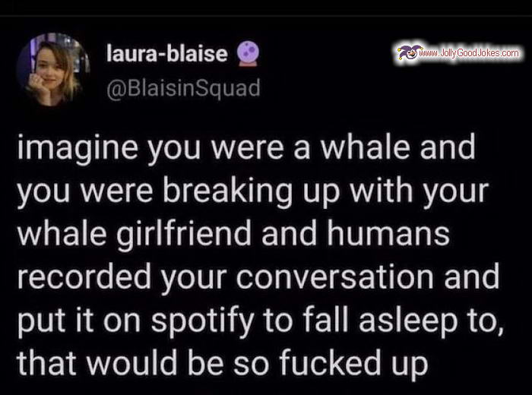Select the word "with" in the second line

pos(382,191)
